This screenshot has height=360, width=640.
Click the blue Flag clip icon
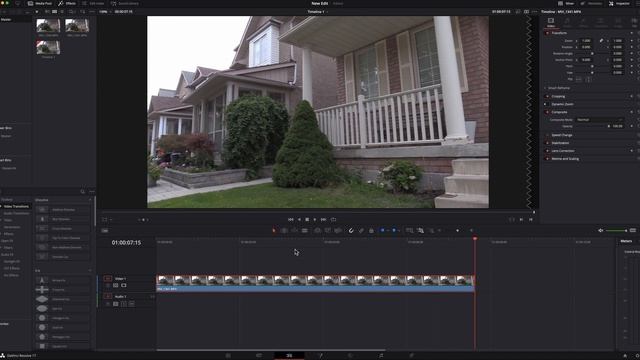tap(382, 230)
